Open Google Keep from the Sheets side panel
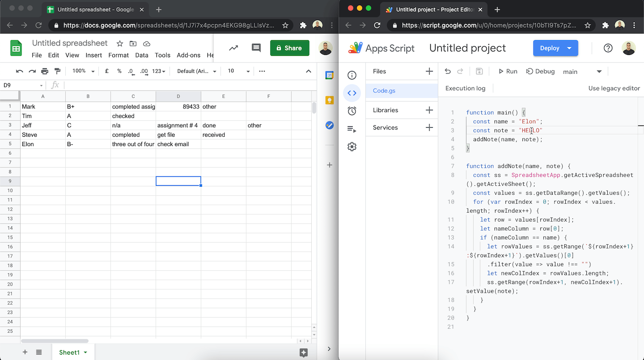Viewport: 644px width, 360px height. 330,100
